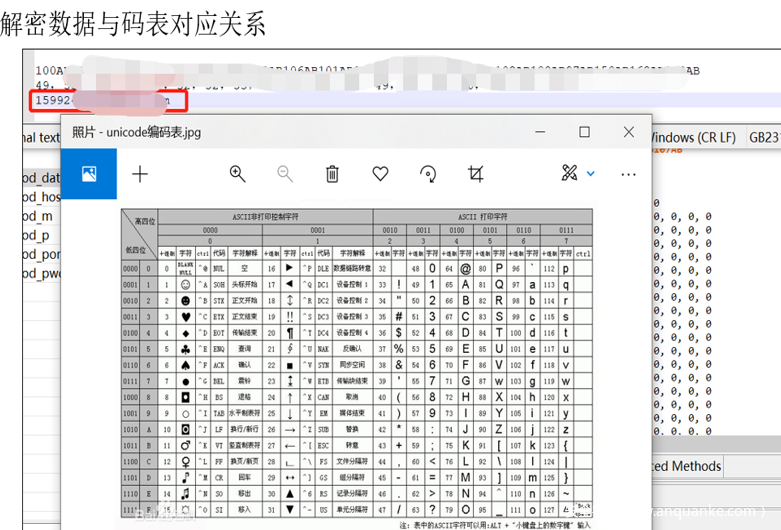The width and height of the screenshot is (781, 530).
Task: Maximize the Photos window
Action: pos(584,132)
